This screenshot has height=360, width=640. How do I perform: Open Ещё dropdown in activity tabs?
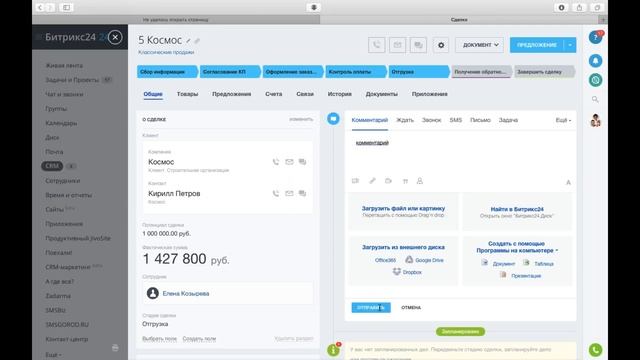point(563,120)
